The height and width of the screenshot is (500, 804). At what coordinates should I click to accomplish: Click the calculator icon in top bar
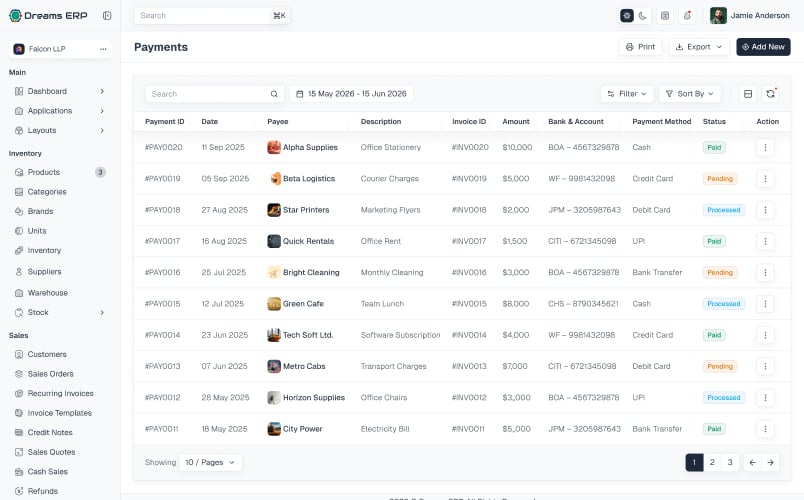(x=665, y=15)
